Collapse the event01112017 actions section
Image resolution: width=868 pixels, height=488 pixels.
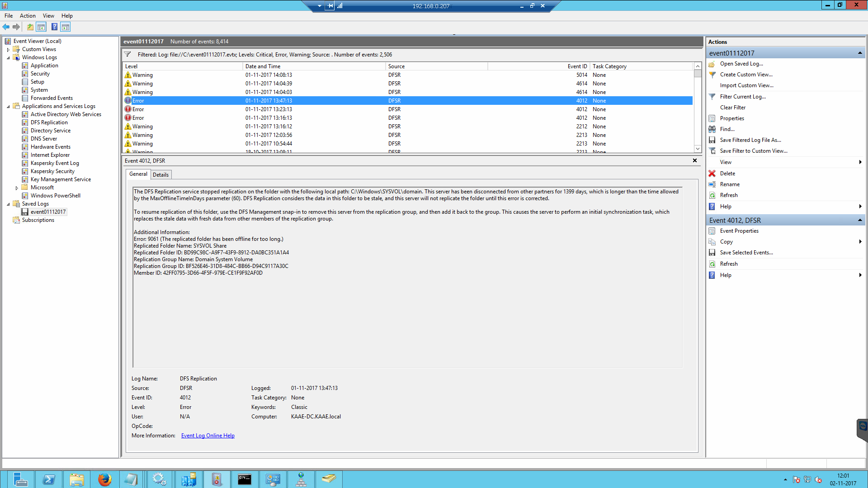[x=859, y=53]
